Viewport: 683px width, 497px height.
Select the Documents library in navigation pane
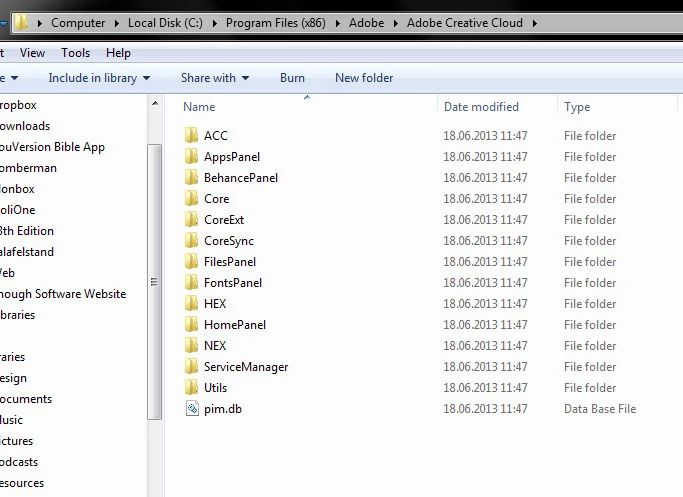pos(26,399)
